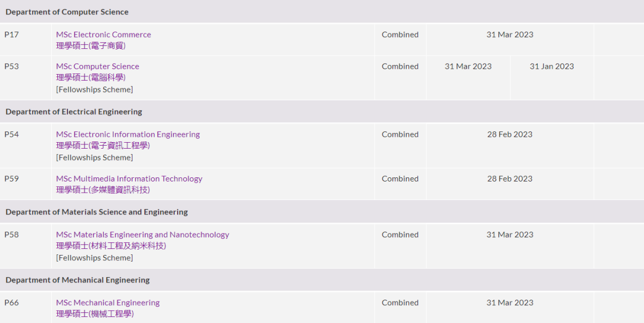Click MSc Electronic Information Engineering link

128,134
